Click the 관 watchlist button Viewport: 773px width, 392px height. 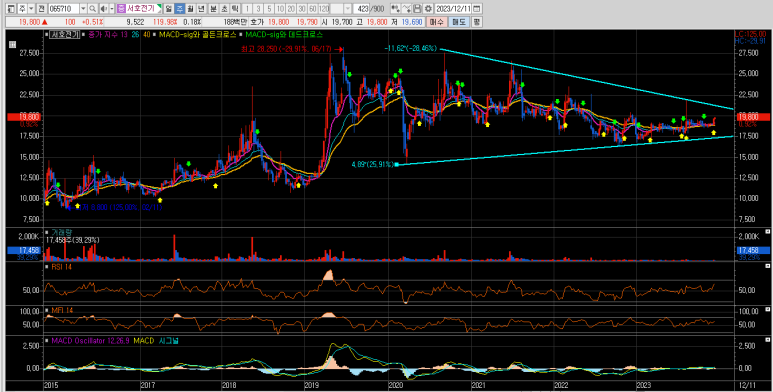[x=41, y=9]
